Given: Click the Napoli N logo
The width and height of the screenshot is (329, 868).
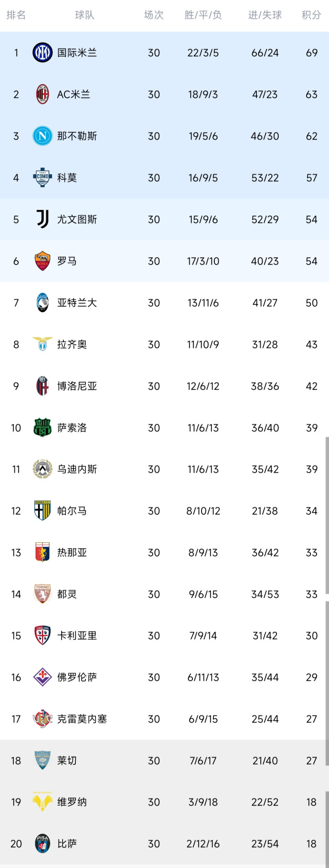Looking at the screenshot, I should 42,136.
